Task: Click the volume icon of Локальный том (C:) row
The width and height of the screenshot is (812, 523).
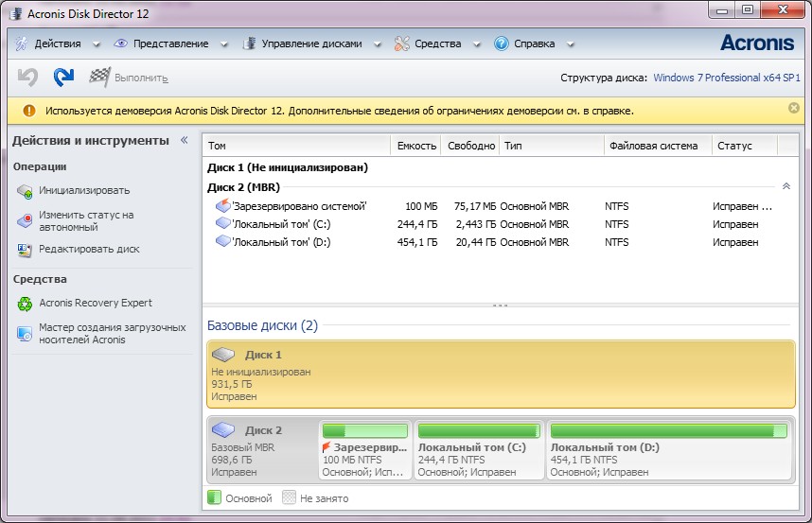Action: pos(222,223)
